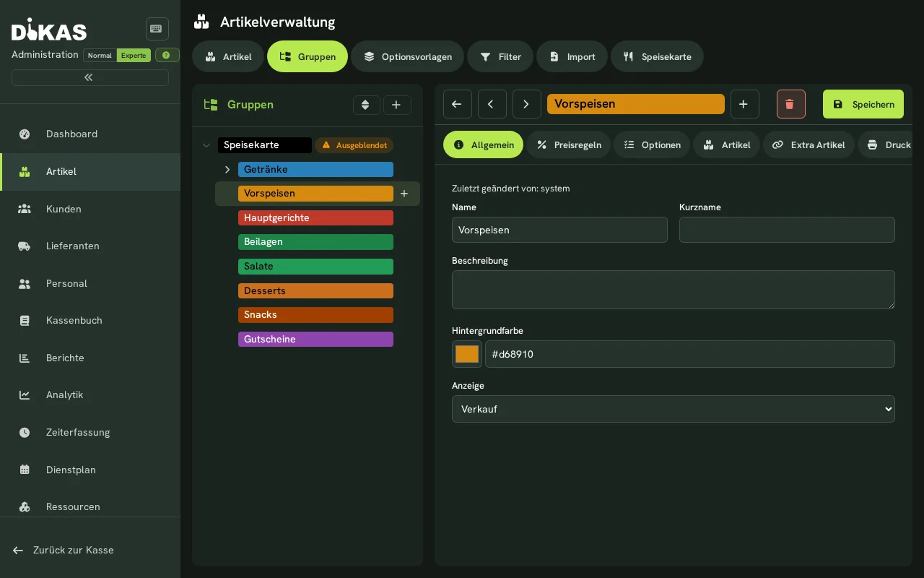
Task: Open the Hintergrundfarbe color swatch
Action: pos(467,354)
